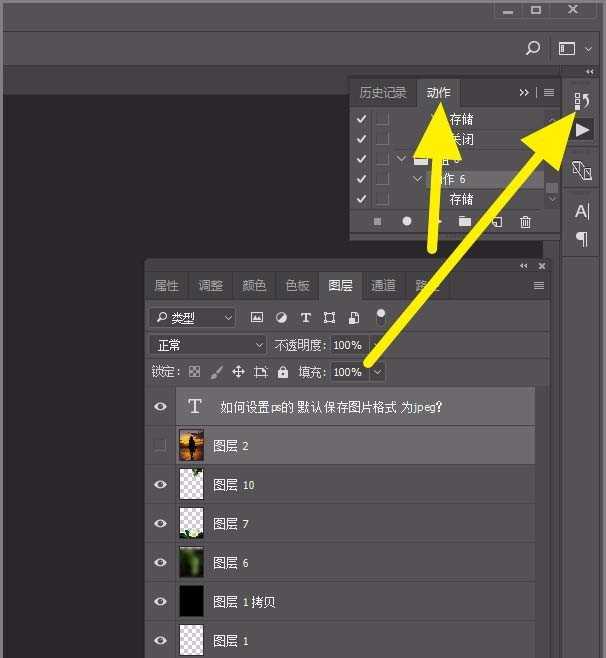
Task: Hide 图层 7 eye icon
Action: (160, 523)
